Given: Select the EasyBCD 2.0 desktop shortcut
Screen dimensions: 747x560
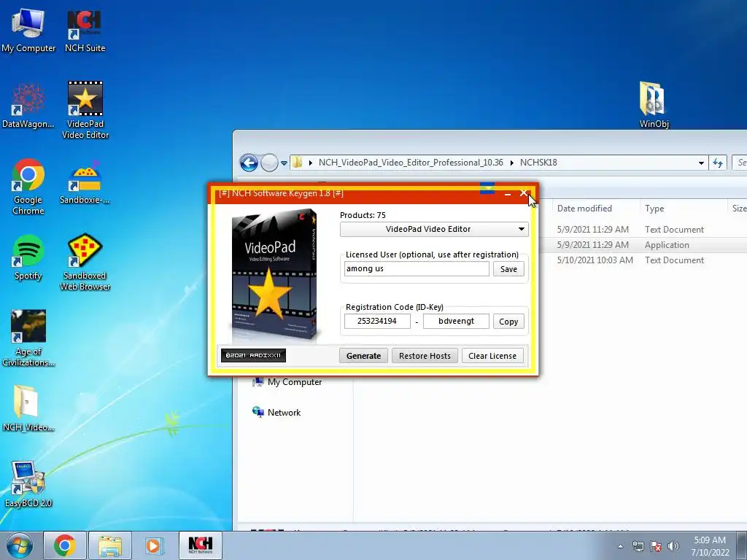Looking at the screenshot, I should 28,484.
